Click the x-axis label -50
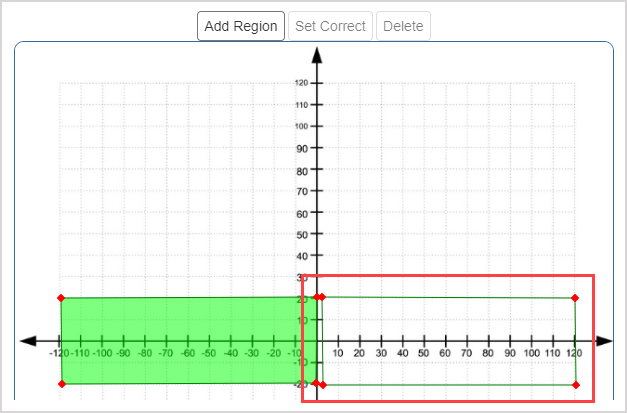 (209, 353)
